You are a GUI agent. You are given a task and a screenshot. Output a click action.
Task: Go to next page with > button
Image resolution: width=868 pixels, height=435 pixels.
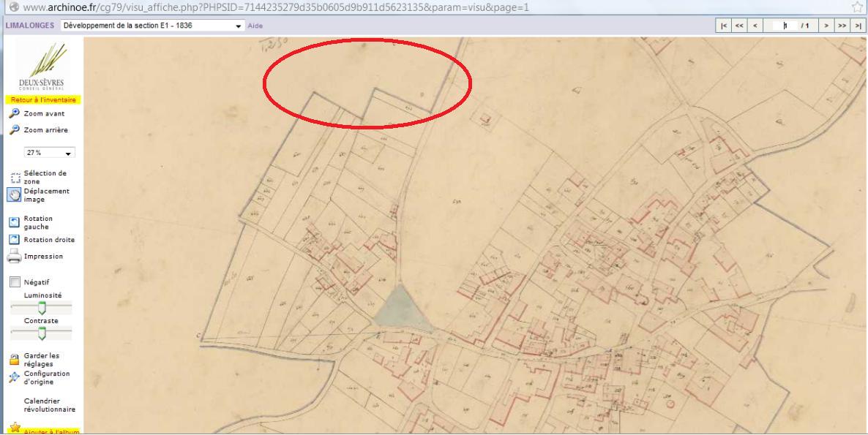(826, 26)
